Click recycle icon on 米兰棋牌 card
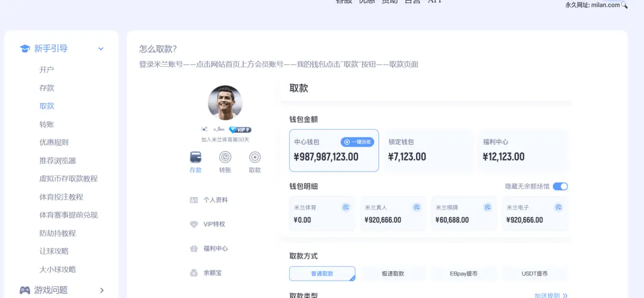Screen dimensions: 644x298 (x=488, y=207)
